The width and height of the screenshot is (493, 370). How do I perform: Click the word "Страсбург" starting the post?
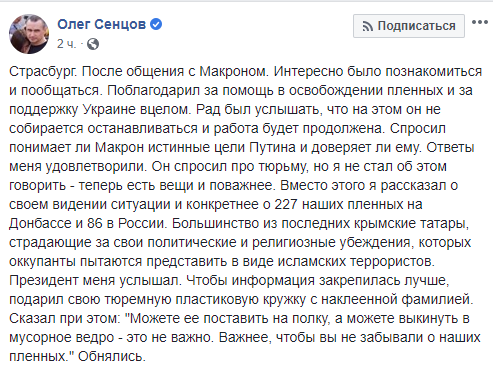tap(42, 72)
